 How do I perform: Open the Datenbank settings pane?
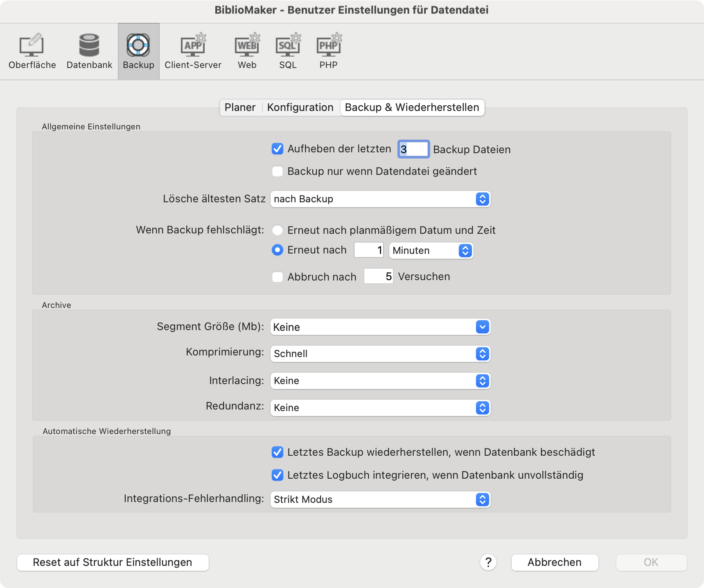point(89,51)
